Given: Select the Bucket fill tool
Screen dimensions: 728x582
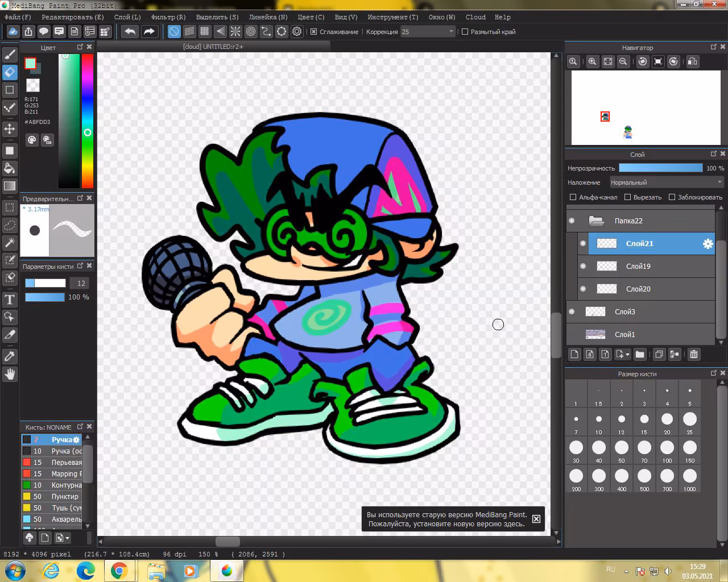Looking at the screenshot, I should click(x=10, y=168).
